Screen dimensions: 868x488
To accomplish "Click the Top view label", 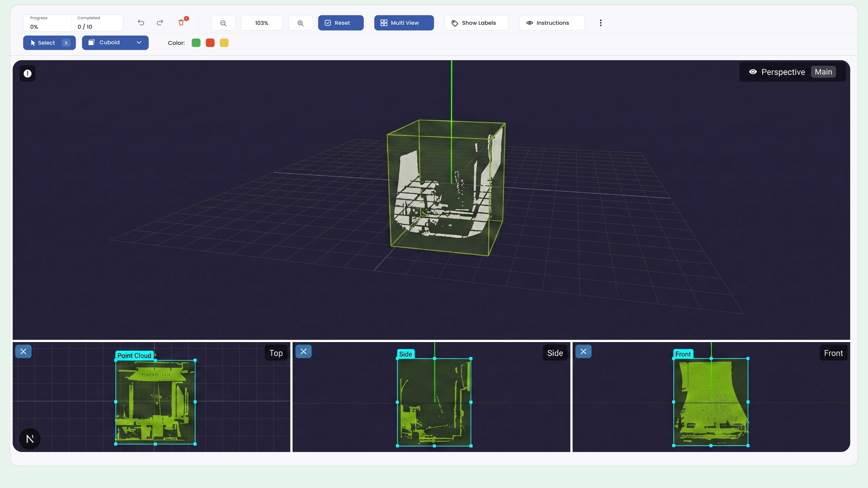I will coord(276,353).
